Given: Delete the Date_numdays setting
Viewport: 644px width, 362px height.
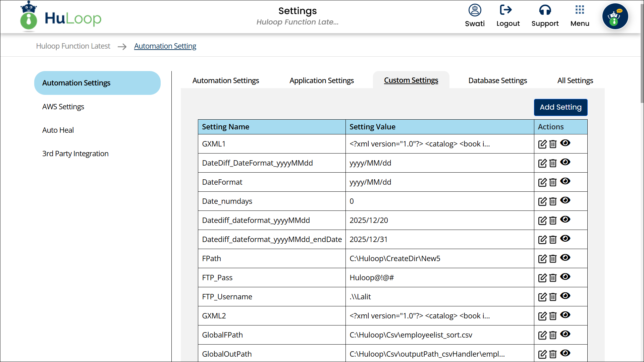Looking at the screenshot, I should 553,201.
